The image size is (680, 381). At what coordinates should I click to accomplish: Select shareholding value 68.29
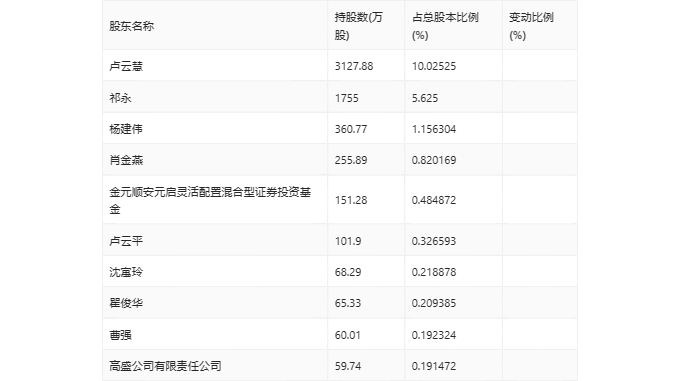click(x=348, y=272)
